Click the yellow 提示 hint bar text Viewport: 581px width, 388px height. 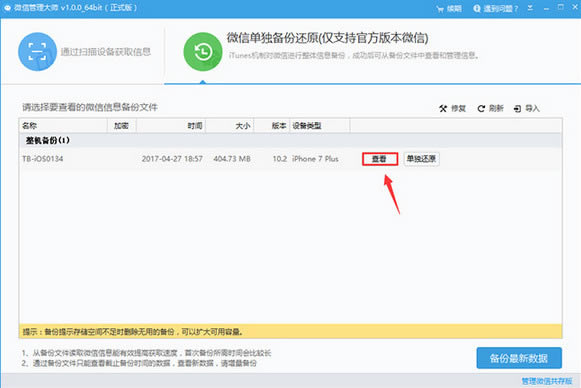[133, 332]
